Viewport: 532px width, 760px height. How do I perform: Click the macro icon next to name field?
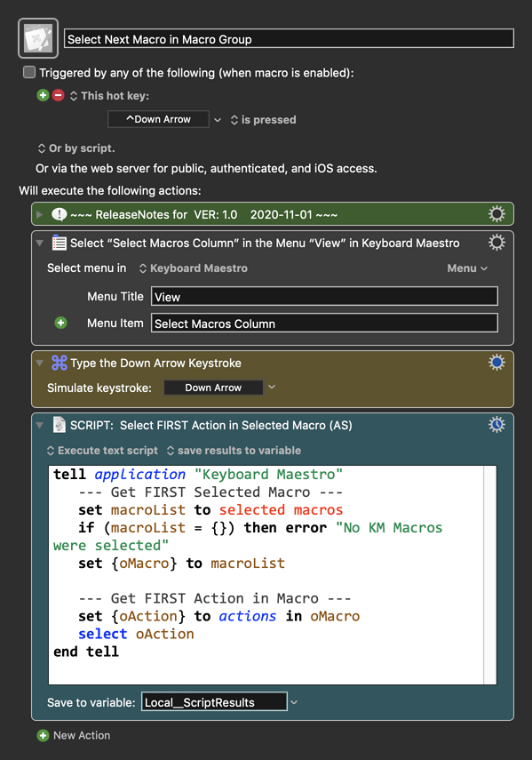click(38, 38)
